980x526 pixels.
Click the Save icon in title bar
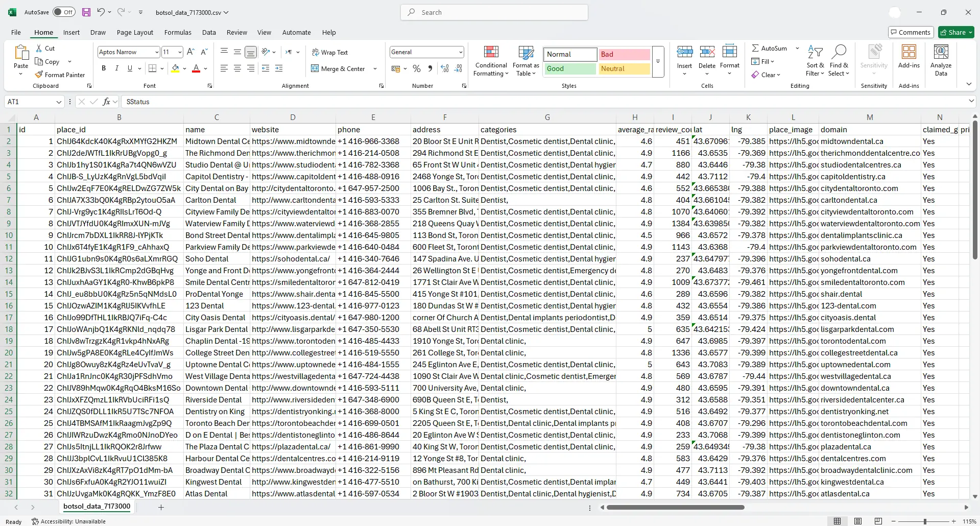[86, 12]
